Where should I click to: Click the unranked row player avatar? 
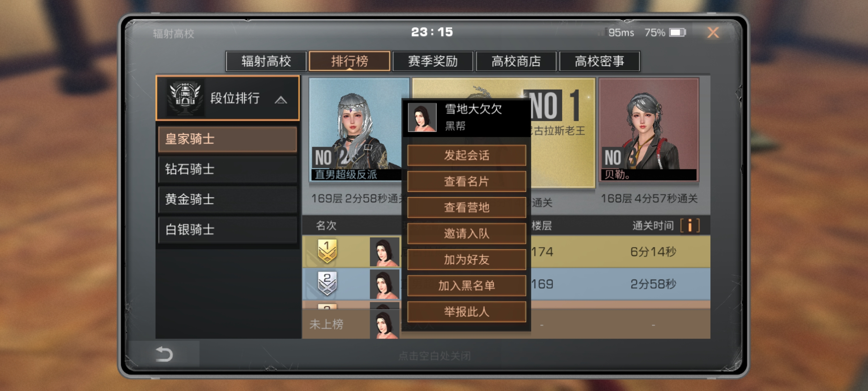(x=384, y=324)
